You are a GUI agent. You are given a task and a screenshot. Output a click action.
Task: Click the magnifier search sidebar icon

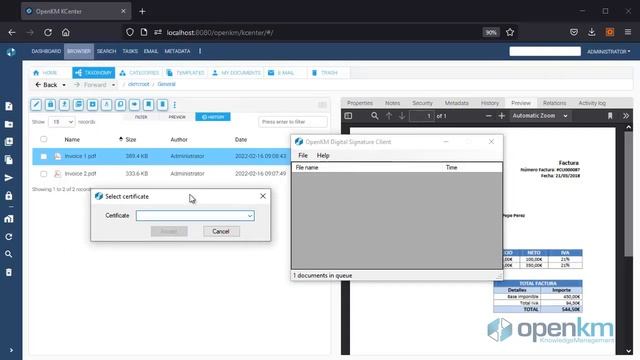9,254
